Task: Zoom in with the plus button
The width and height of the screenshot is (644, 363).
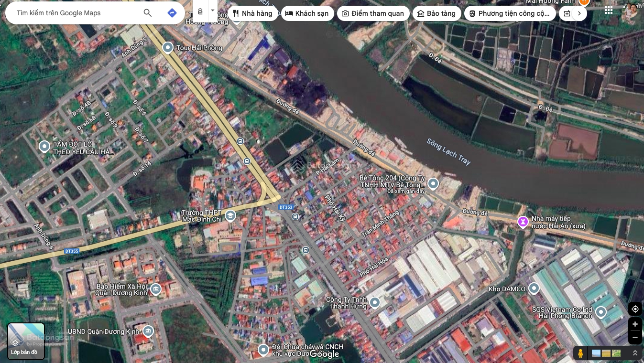Action: (x=635, y=324)
